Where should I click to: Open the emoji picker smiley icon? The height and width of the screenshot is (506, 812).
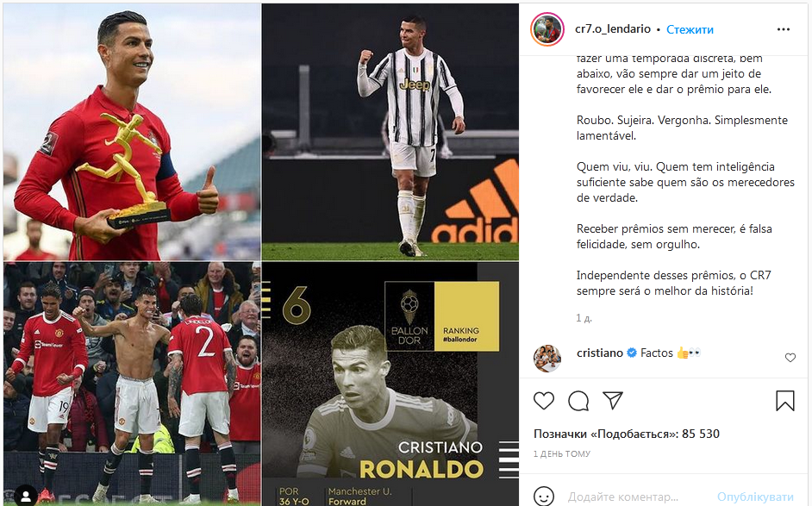coord(544,497)
